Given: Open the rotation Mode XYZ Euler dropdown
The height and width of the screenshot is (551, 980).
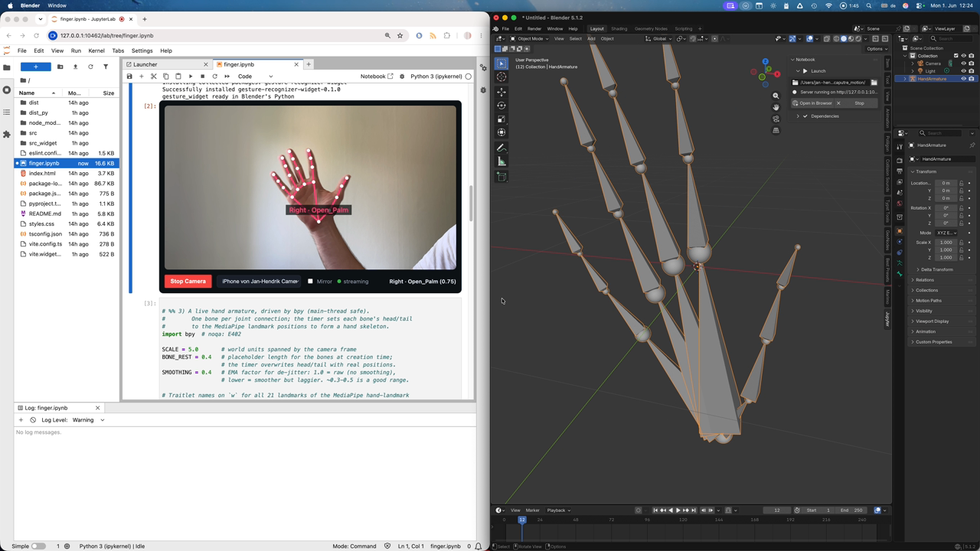Looking at the screenshot, I should [x=946, y=233].
